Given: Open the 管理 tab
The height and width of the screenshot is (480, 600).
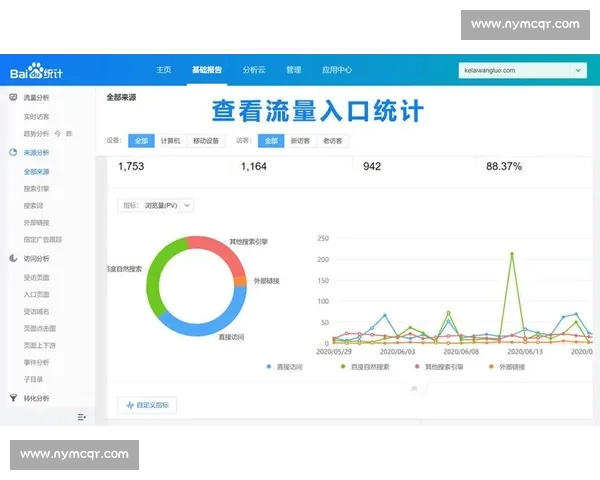Looking at the screenshot, I should (294, 70).
